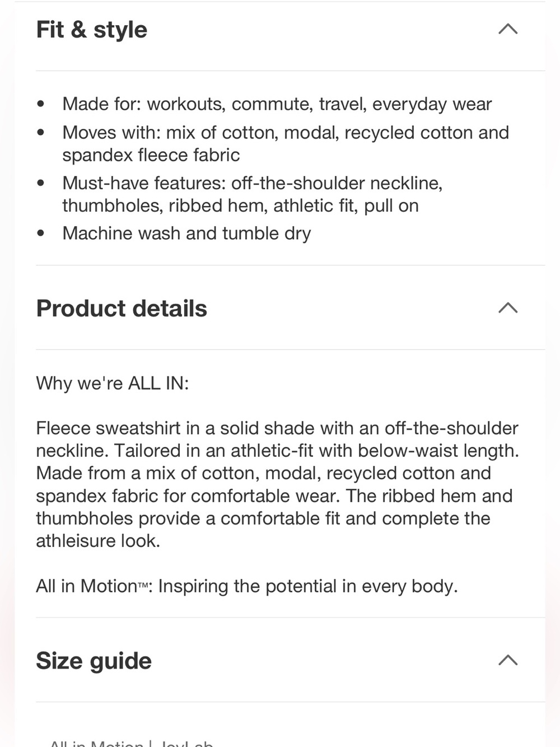Tap the 'Why we're ALL IN:' line
This screenshot has width=560, height=747.
(x=113, y=383)
